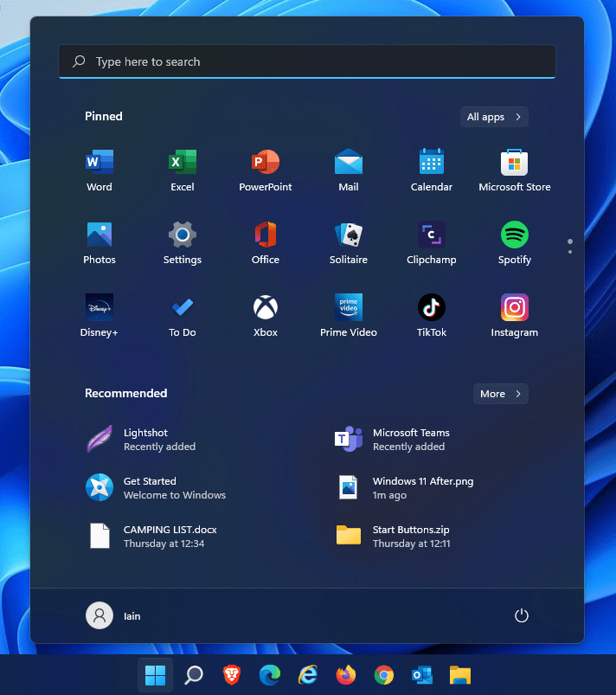The width and height of the screenshot is (616, 695).
Task: Launch Microsoft Store
Action: click(515, 170)
